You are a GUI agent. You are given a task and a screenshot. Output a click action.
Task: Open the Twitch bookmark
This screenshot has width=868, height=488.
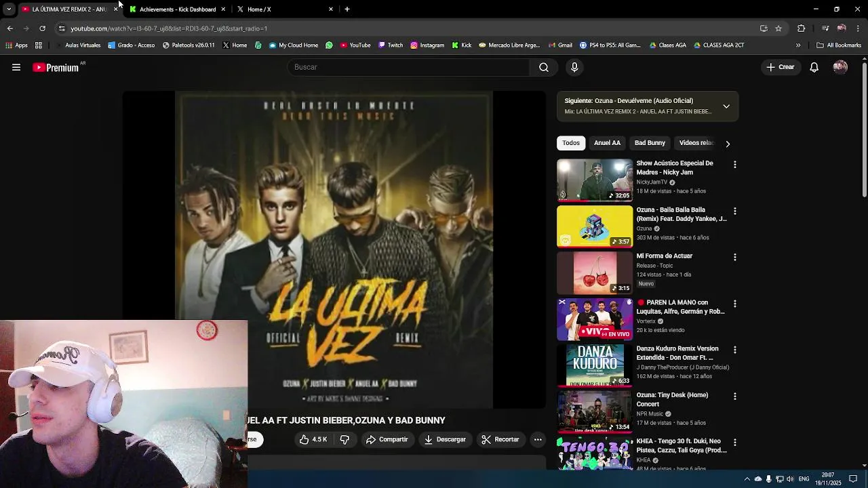[391, 45]
